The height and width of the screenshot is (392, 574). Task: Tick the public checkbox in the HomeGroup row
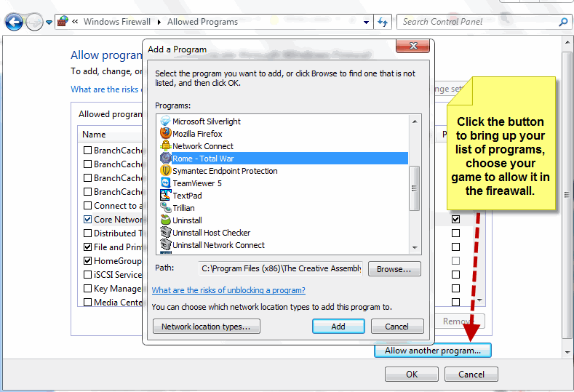455,260
